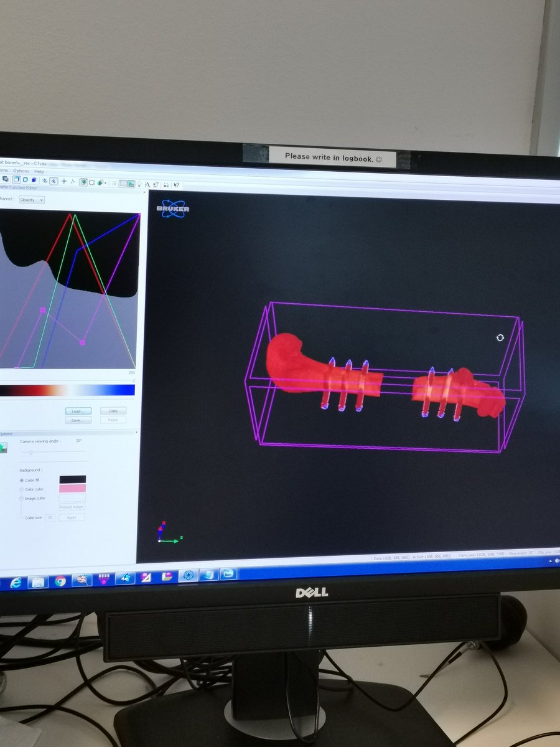Click the color gradient bar under the curve editor
560x747 pixels.
(67, 390)
